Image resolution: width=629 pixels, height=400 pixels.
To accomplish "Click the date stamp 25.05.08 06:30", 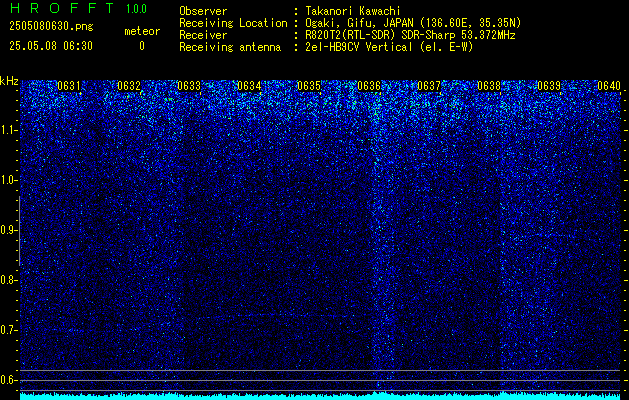I will (x=51, y=46).
